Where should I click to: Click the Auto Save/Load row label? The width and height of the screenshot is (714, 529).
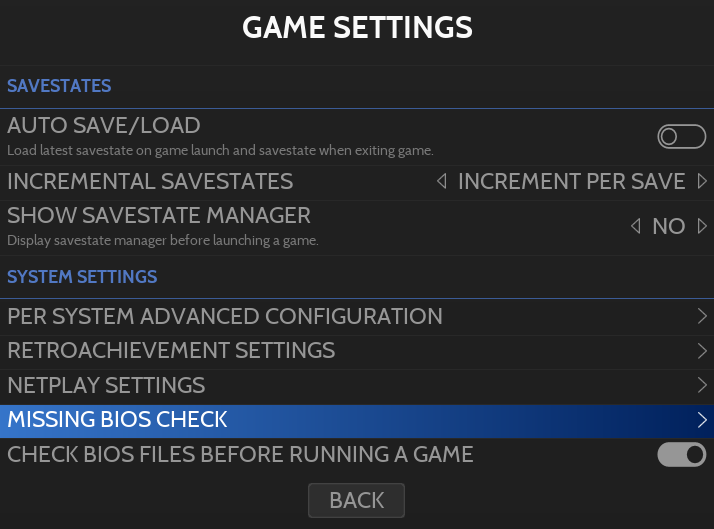tap(104, 126)
